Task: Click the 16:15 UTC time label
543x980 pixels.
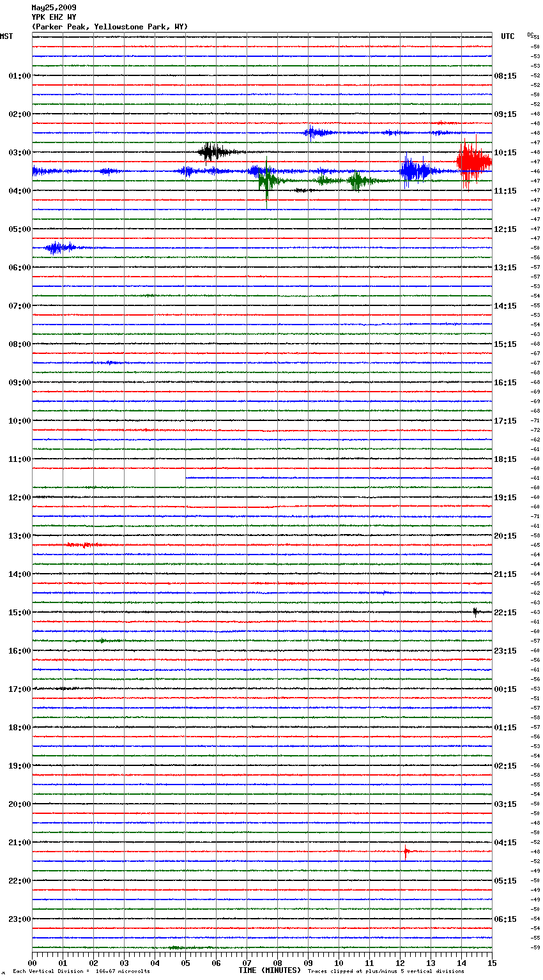Action: (x=505, y=382)
